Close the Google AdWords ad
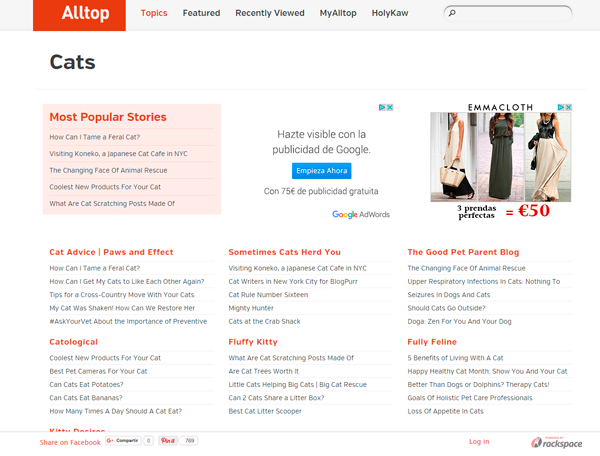This screenshot has height=456, width=600. pyautogui.click(x=388, y=108)
